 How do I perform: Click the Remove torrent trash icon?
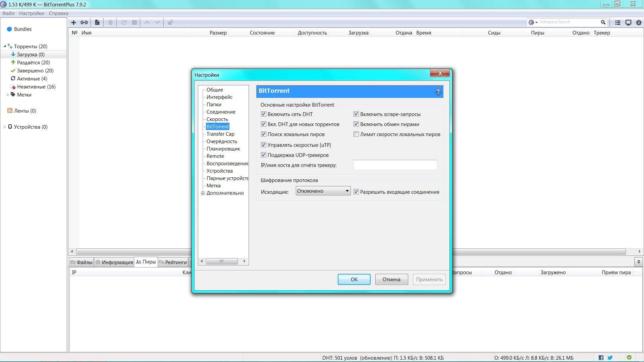click(x=110, y=22)
